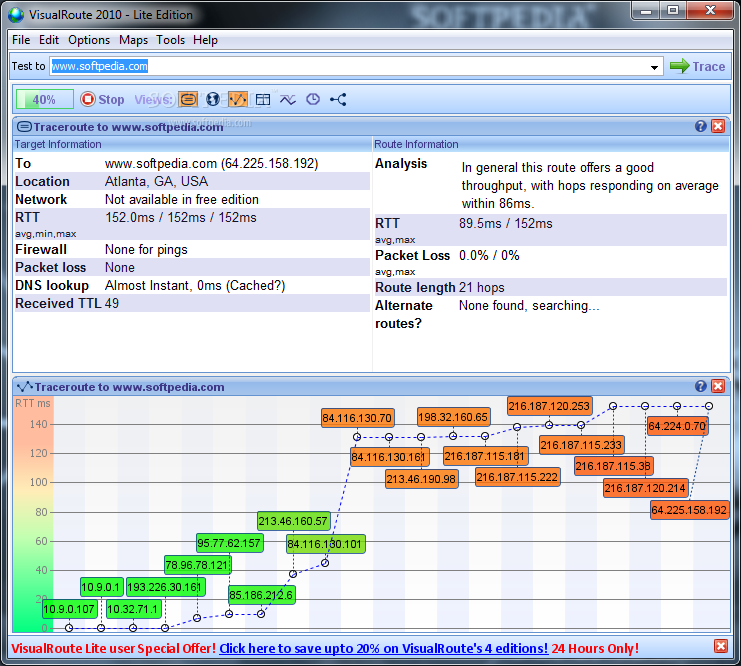Select hop label 84.116.130.101
This screenshot has height=666, width=741.
(325, 544)
